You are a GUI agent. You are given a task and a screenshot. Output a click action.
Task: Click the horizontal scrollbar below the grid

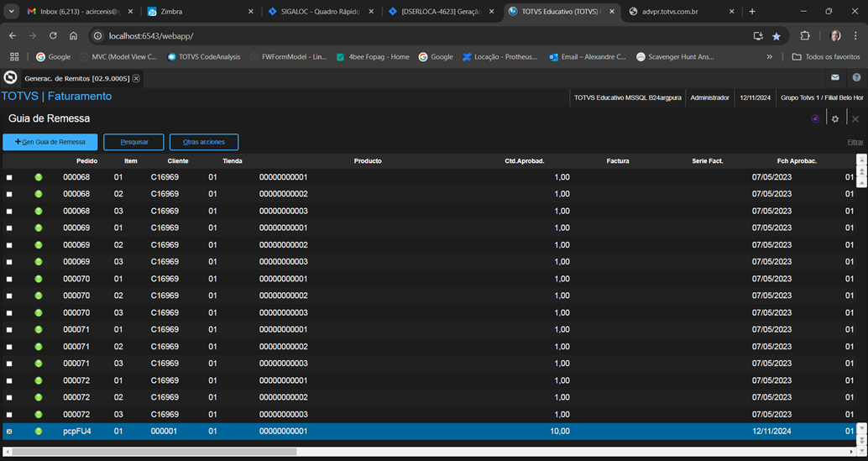click(431, 452)
